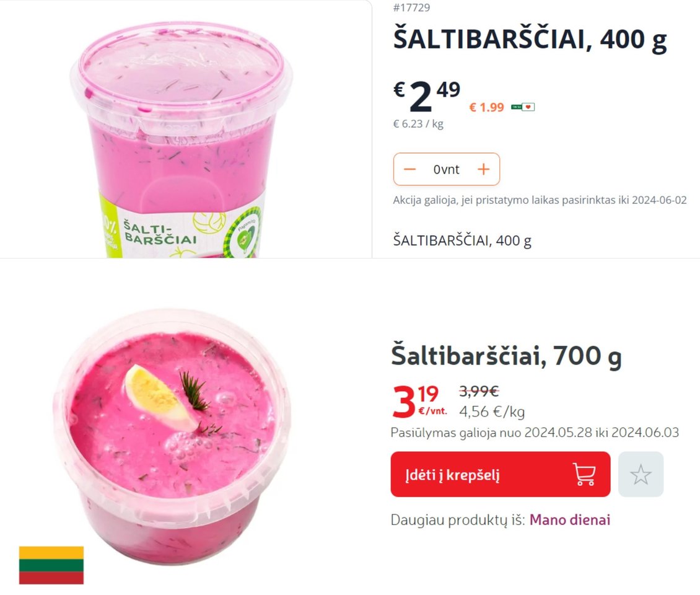The height and width of the screenshot is (595, 700).
Task: Click the loyalty card icon beside €1.99
Action: pos(523,107)
